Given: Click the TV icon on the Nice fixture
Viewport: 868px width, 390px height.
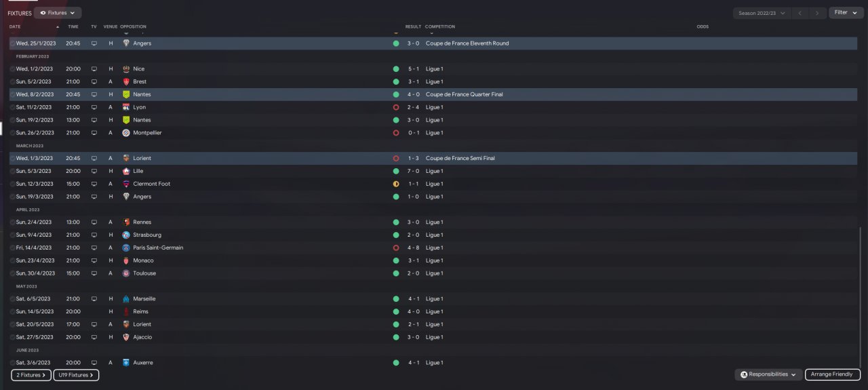Looking at the screenshot, I should pyautogui.click(x=94, y=69).
